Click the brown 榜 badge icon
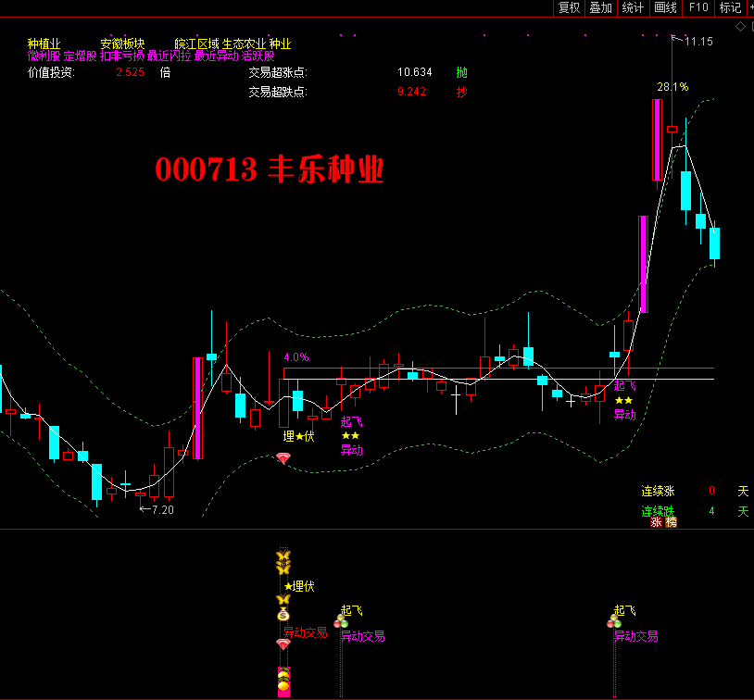This screenshot has height=700, width=754. coord(672,522)
